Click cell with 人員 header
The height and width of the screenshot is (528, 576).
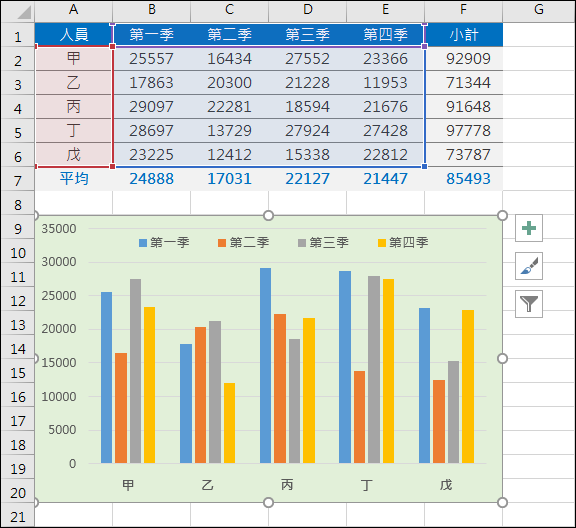(x=73, y=35)
